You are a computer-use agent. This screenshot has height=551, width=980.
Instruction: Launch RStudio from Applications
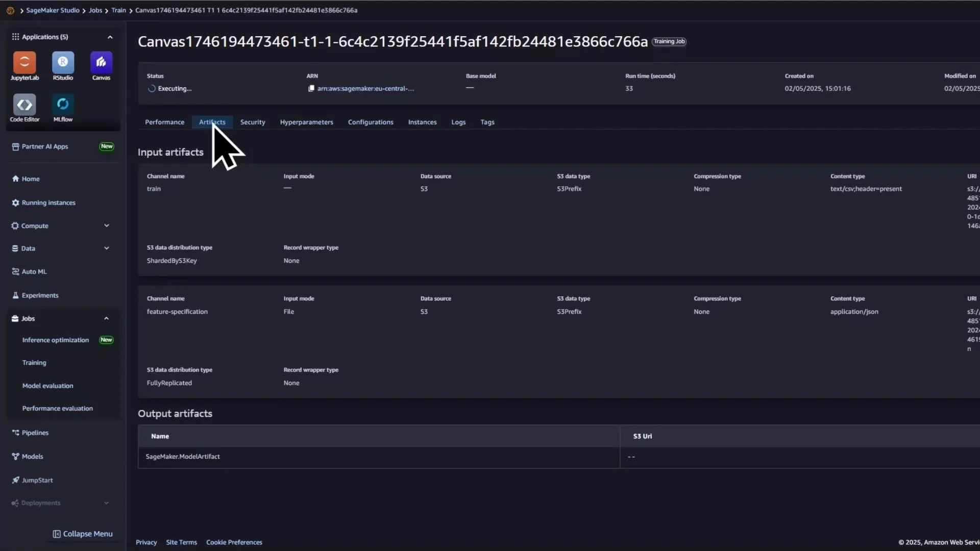(62, 65)
